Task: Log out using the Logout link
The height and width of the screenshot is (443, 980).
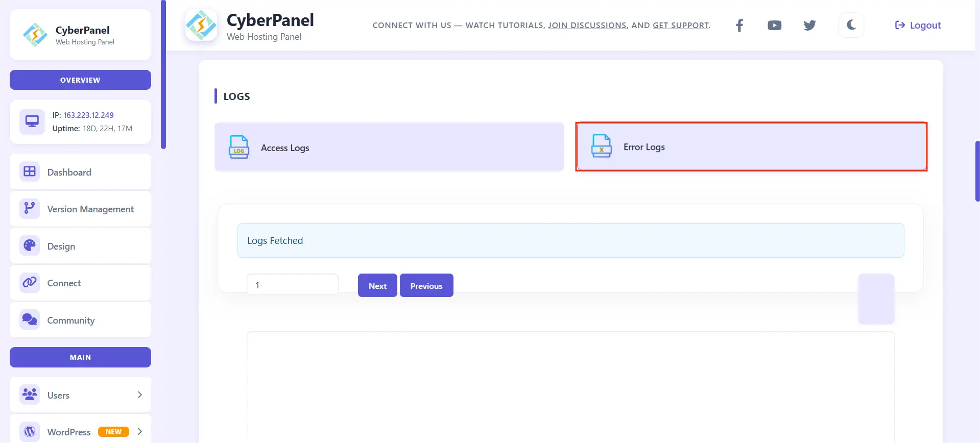Action: click(918, 25)
